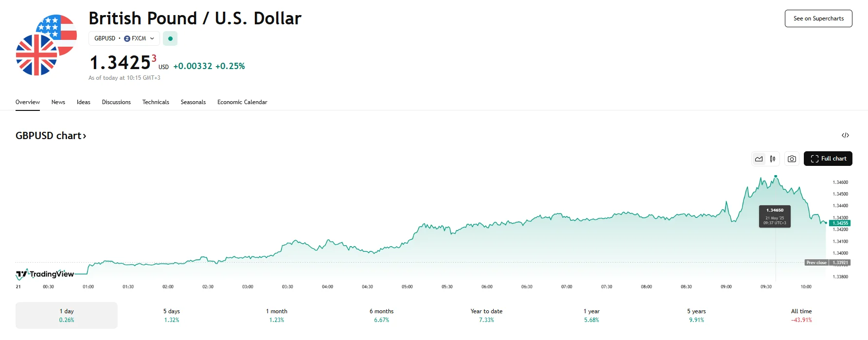This screenshot has height=340, width=868.
Task: Click the green market status indicator
Action: [170, 38]
